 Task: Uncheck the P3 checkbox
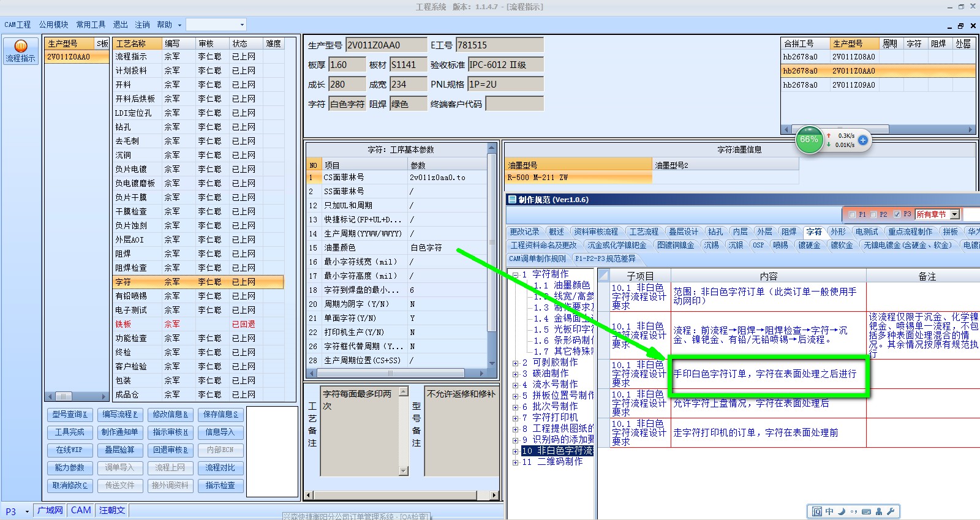[897, 214]
